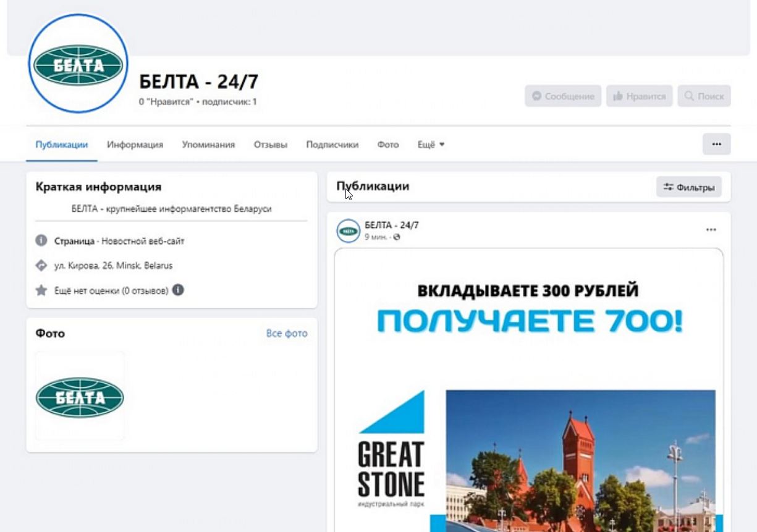757x532 pixels.
Task: Click the 9 мин. post timestamp
Action: pos(376,237)
